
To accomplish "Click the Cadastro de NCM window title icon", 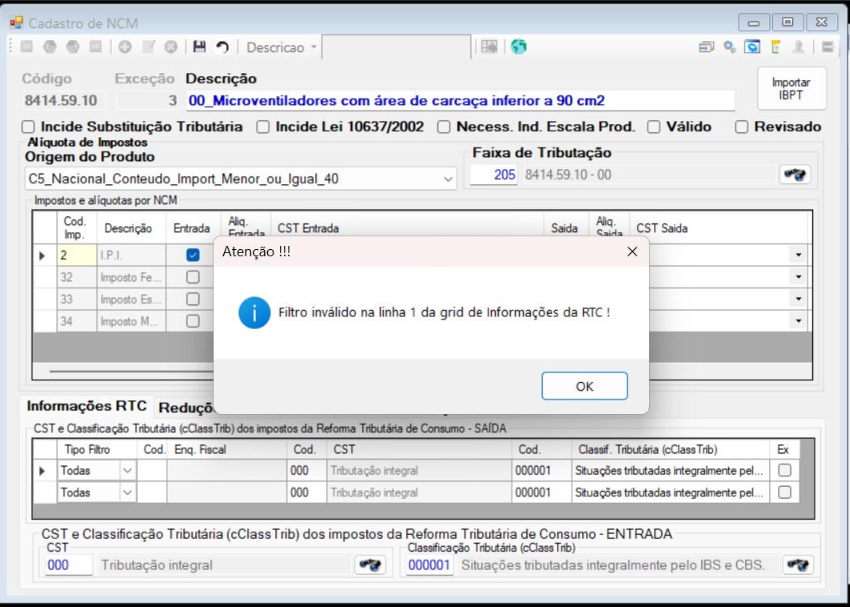I will coord(17,23).
